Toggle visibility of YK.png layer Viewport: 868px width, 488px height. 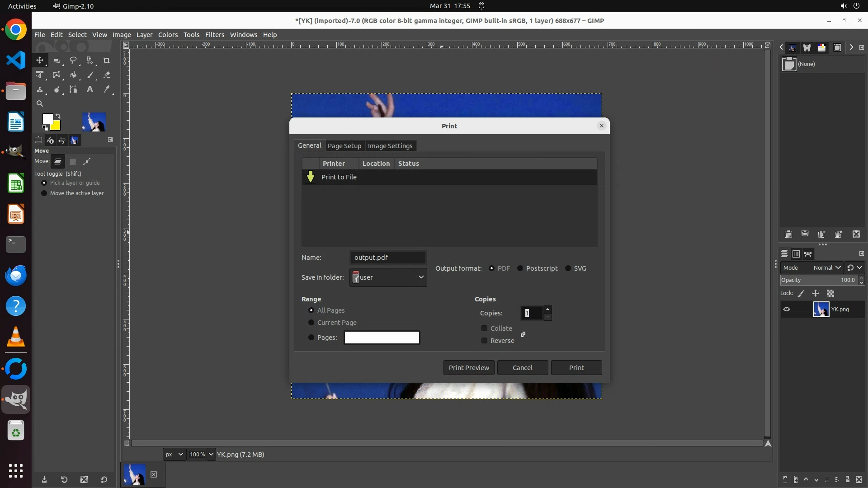(x=787, y=310)
